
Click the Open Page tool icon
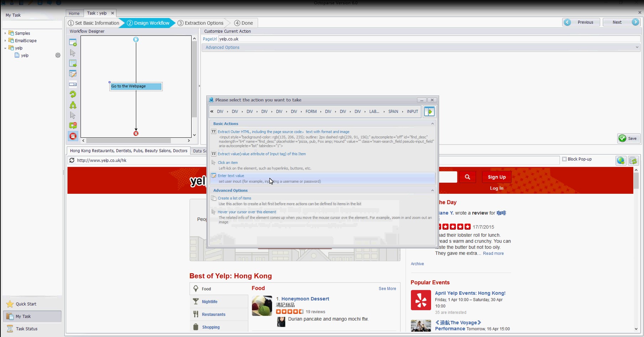[73, 43]
